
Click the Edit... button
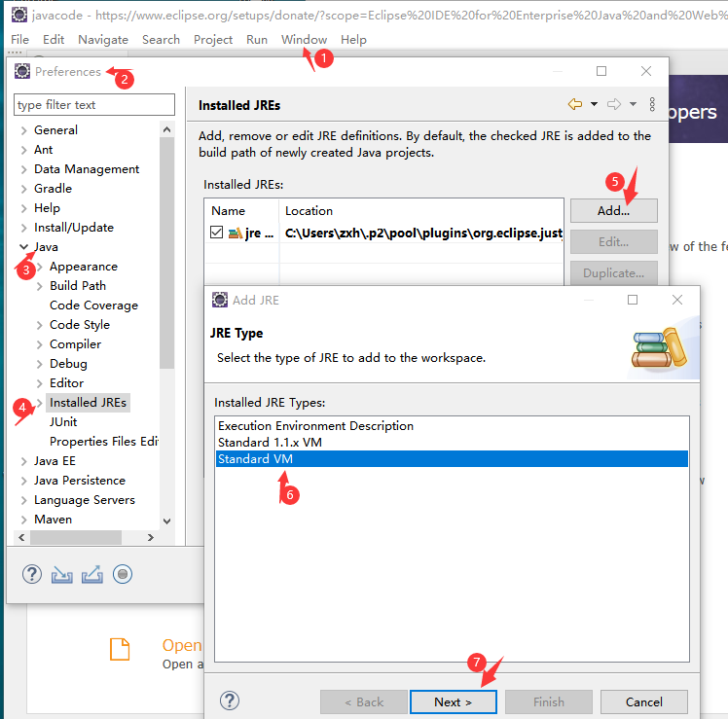[x=614, y=242]
